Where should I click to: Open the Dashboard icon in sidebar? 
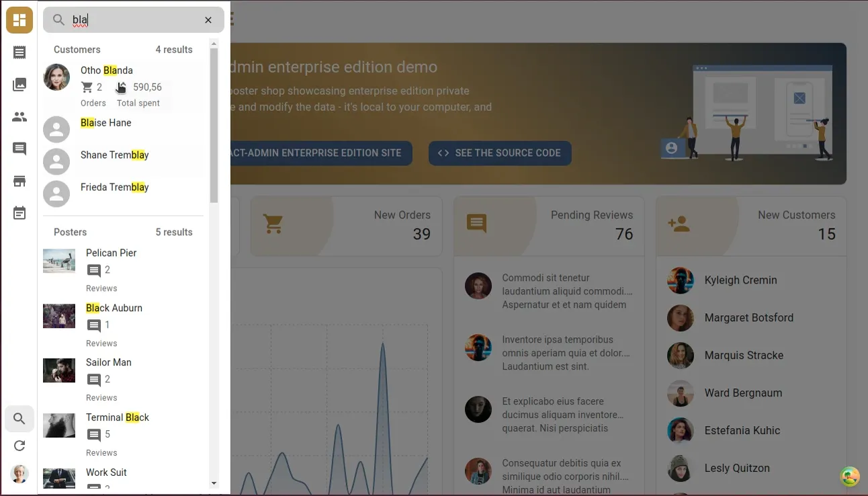tap(19, 20)
